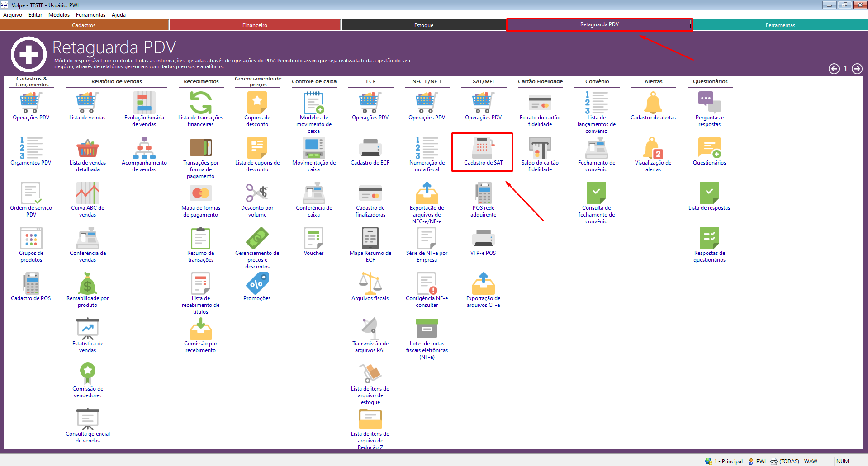Open Estatística de vendas

point(88,335)
